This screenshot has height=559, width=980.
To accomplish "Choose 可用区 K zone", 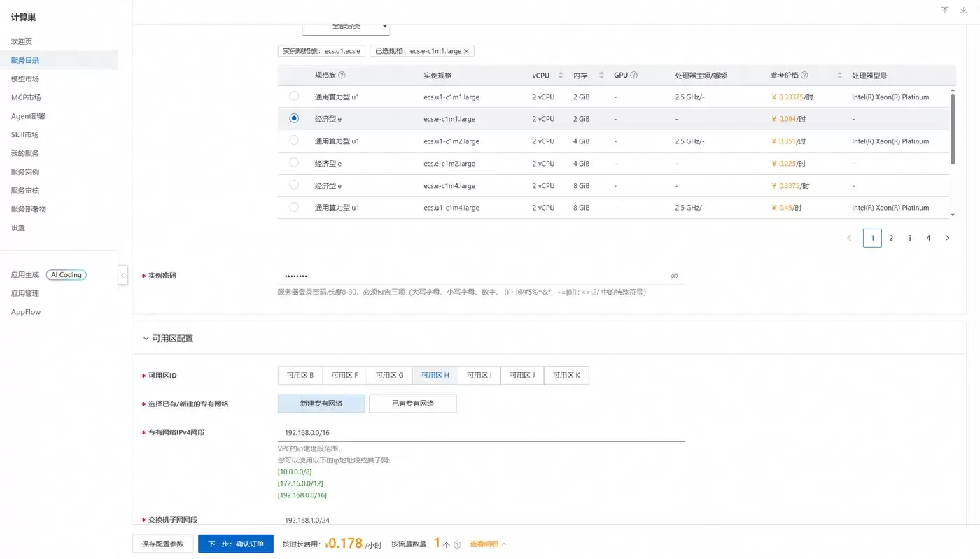I will click(x=566, y=376).
